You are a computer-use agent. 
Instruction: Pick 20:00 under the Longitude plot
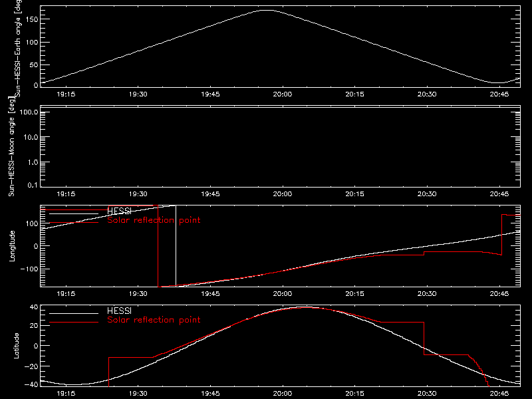pos(283,294)
